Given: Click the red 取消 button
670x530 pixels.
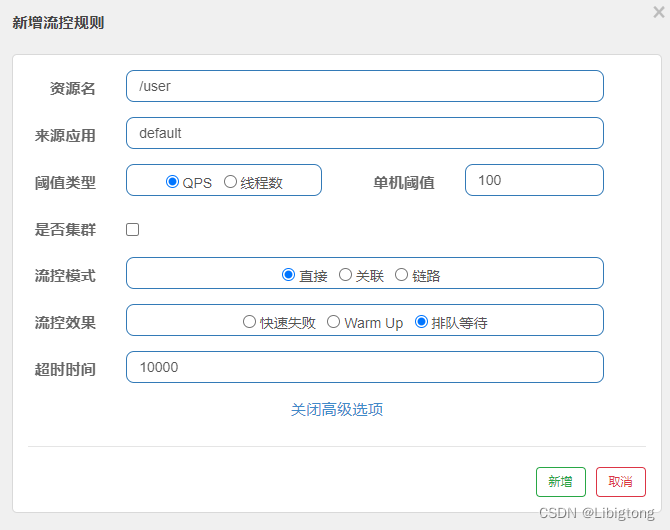Looking at the screenshot, I should 620,482.
